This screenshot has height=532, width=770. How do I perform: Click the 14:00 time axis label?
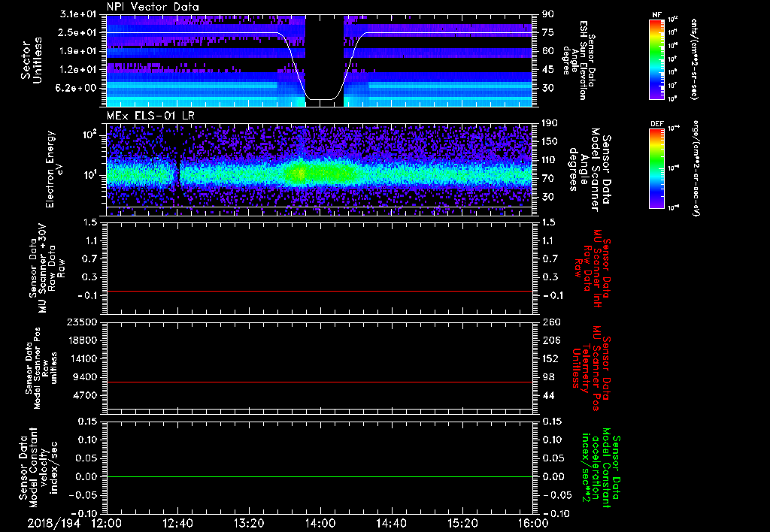(320, 523)
